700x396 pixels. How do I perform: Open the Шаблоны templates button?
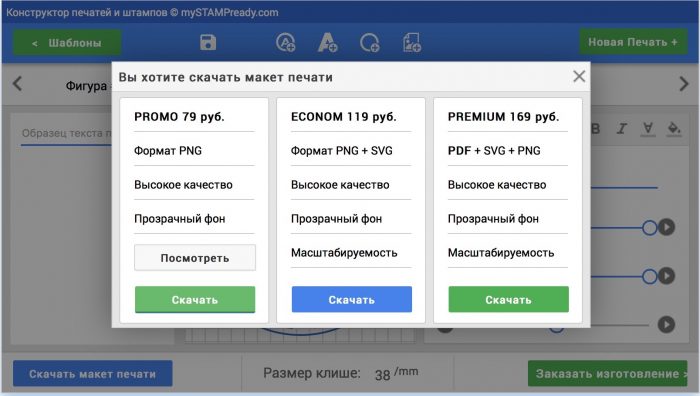pyautogui.click(x=67, y=43)
